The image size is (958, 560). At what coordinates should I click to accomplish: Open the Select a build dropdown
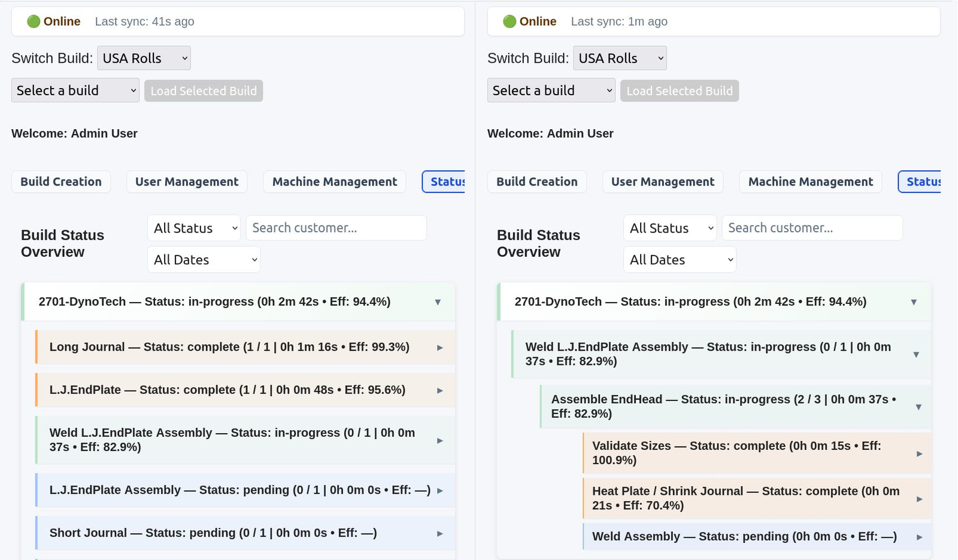click(x=74, y=90)
